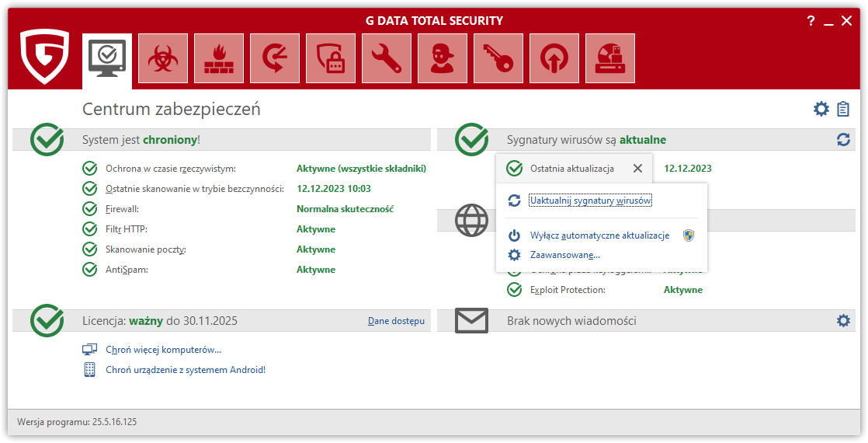Click Aktywne (wszystkie składniki) status
Image resolution: width=868 pixels, height=443 pixels.
pos(362,169)
